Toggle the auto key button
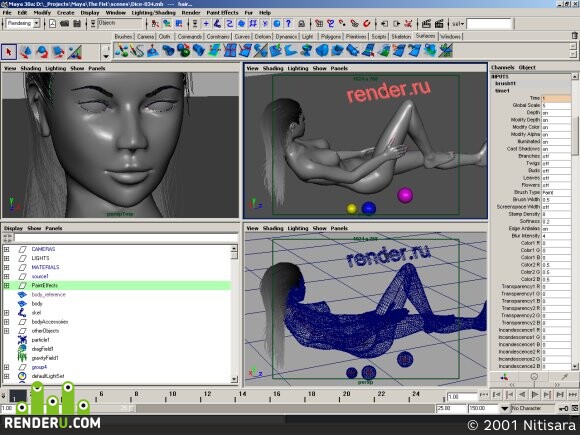The width and height of the screenshot is (580, 435). point(564,408)
